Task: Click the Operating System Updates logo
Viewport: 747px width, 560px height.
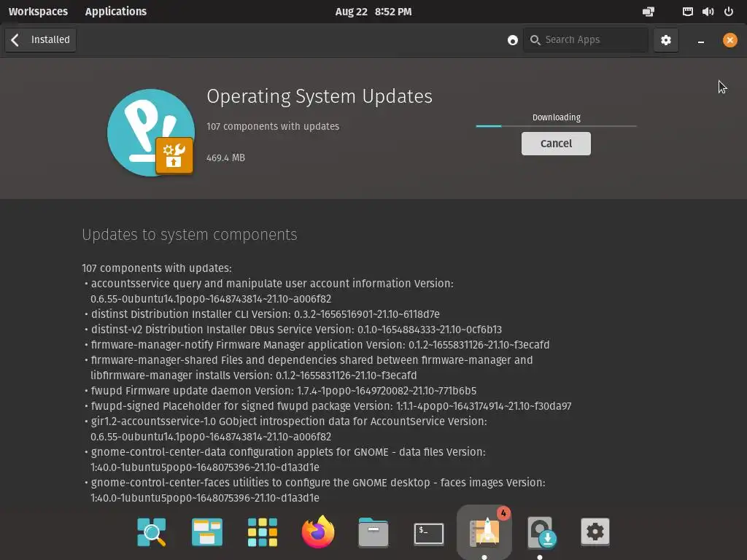Action: coord(151,133)
